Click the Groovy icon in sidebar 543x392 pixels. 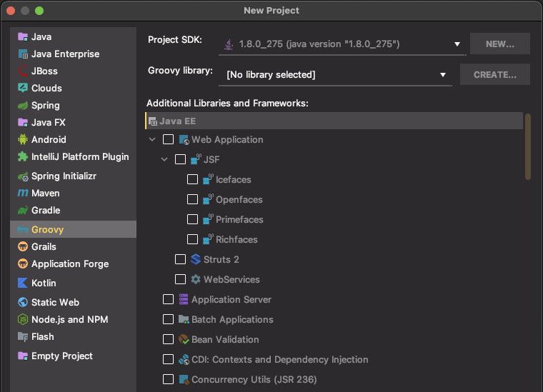[x=23, y=229]
